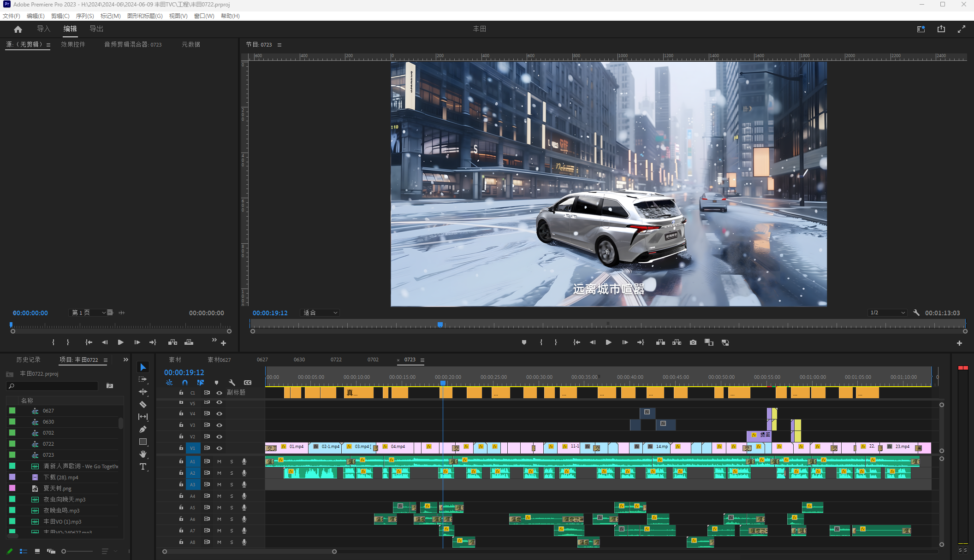The image size is (974, 560).
Task: Click Extract button in program monitor
Action: (677, 342)
